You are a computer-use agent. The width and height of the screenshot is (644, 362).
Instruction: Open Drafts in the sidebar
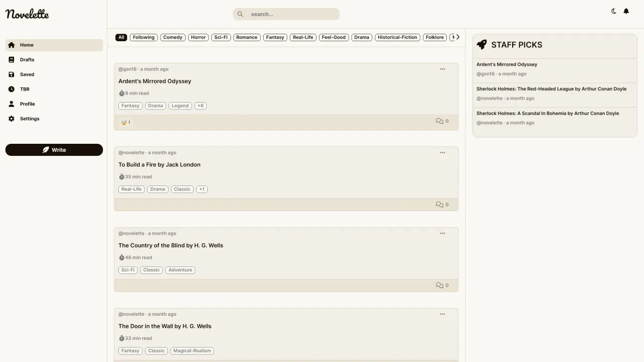click(54, 60)
